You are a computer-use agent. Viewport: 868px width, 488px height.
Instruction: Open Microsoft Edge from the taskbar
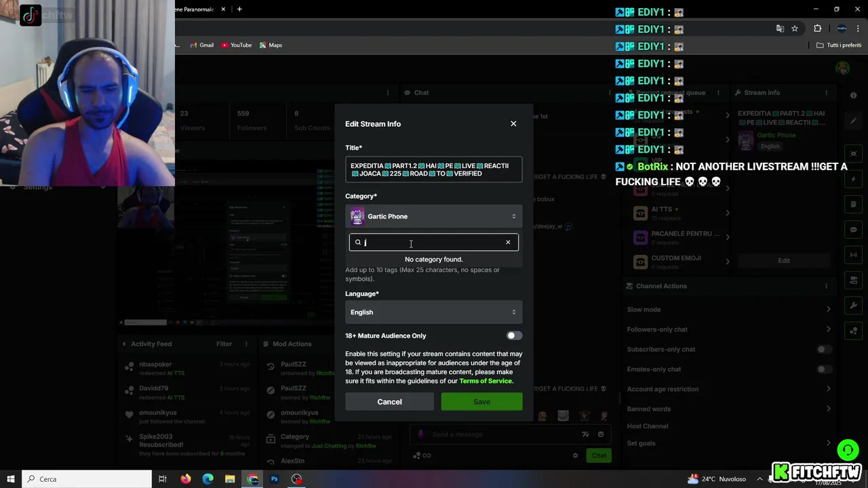(x=208, y=479)
